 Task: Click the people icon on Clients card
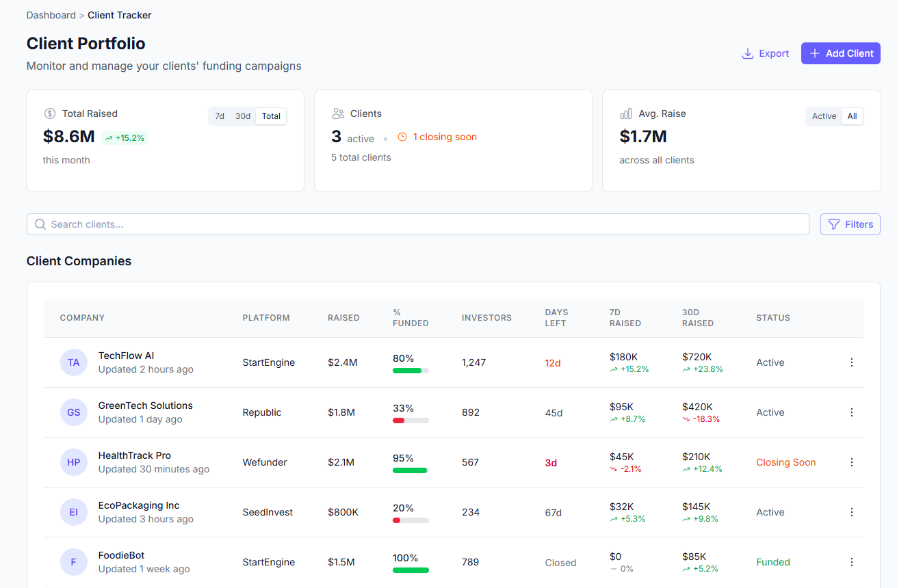tap(338, 113)
